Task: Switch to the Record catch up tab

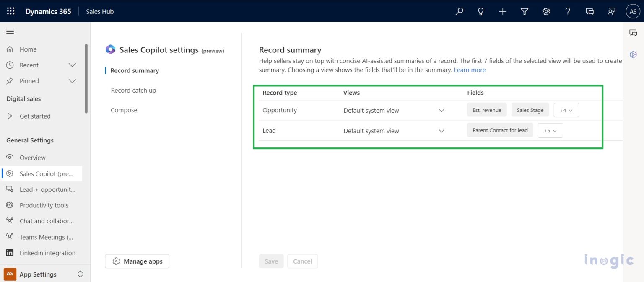Action: click(133, 90)
